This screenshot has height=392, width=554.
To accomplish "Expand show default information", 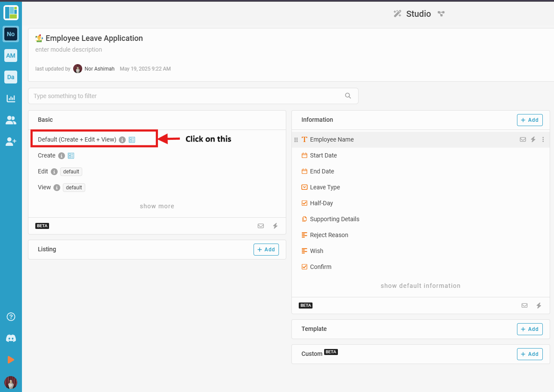I will pos(421,286).
